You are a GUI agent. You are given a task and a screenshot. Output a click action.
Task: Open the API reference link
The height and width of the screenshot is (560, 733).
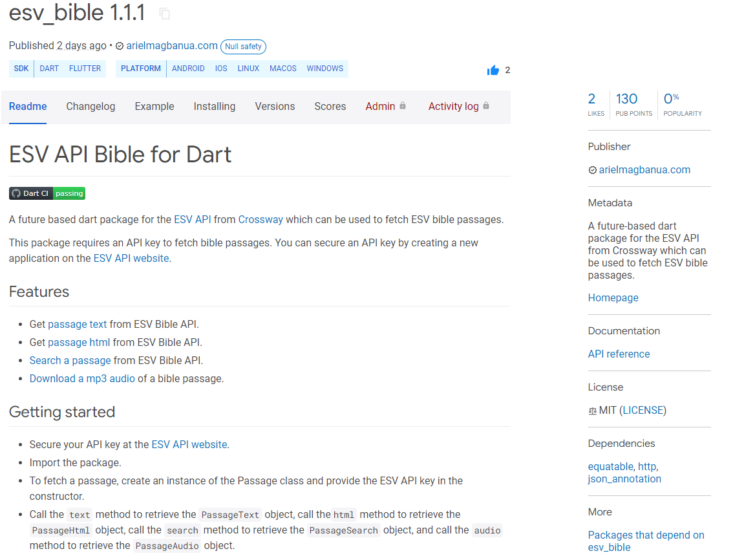coord(619,354)
